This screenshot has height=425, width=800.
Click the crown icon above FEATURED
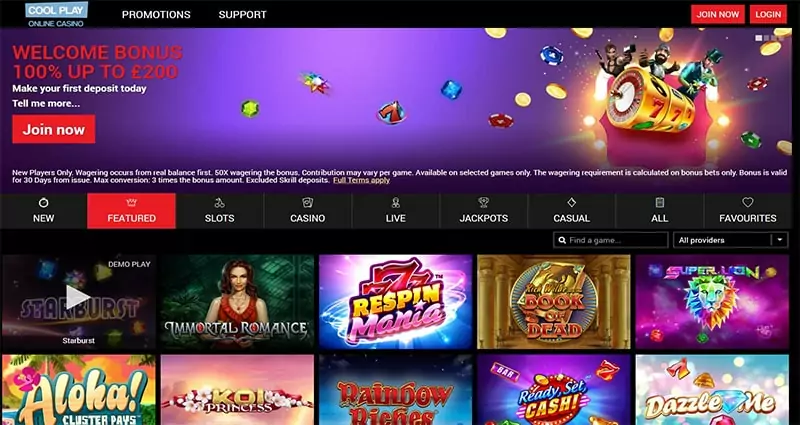point(131,203)
